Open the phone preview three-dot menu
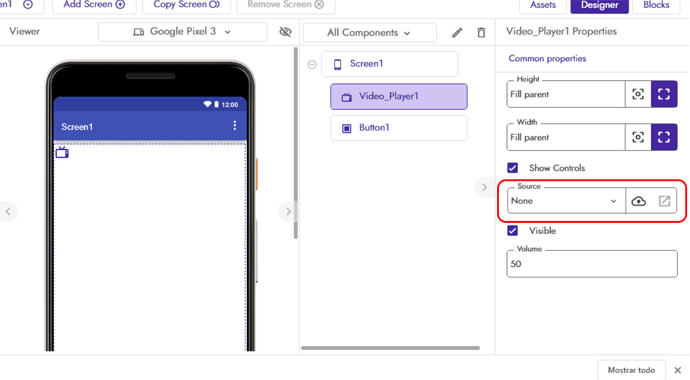690x380 pixels. 235,126
